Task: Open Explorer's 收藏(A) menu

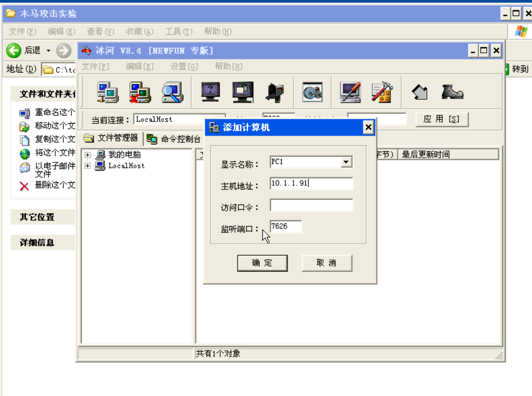Action: pos(140,32)
